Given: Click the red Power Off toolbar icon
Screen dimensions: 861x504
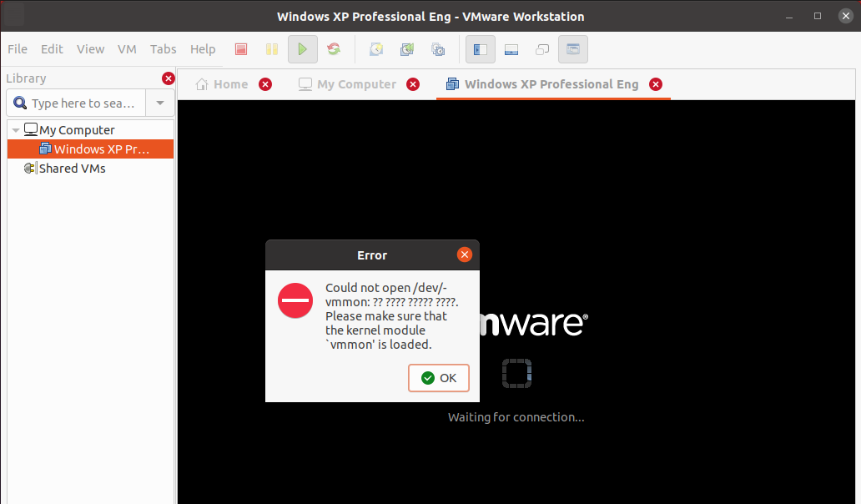Looking at the screenshot, I should click(241, 49).
